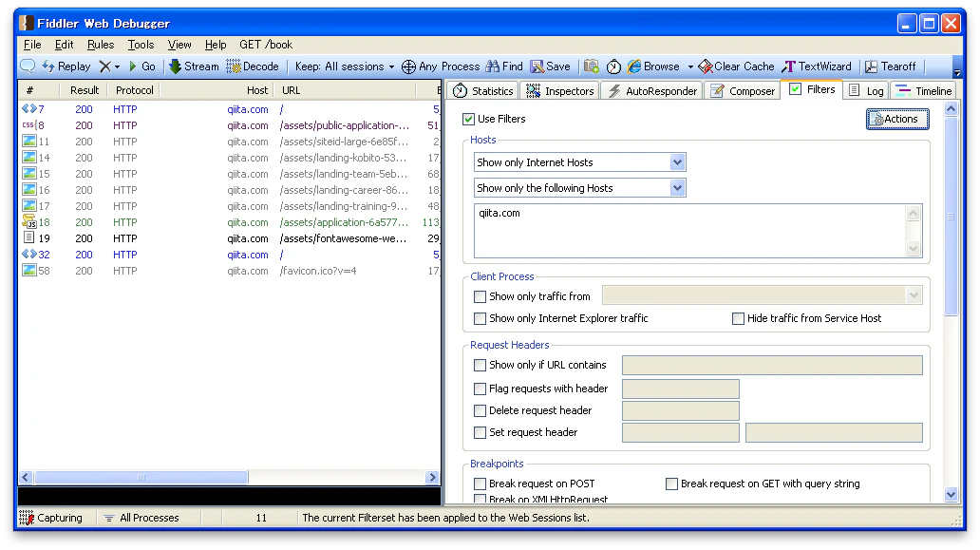The width and height of the screenshot is (980, 550).
Task: Enable Show only traffic from checkbox
Action: [x=480, y=296]
